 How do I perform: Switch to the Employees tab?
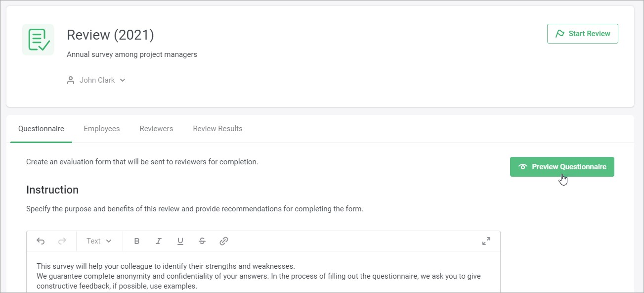(102, 129)
